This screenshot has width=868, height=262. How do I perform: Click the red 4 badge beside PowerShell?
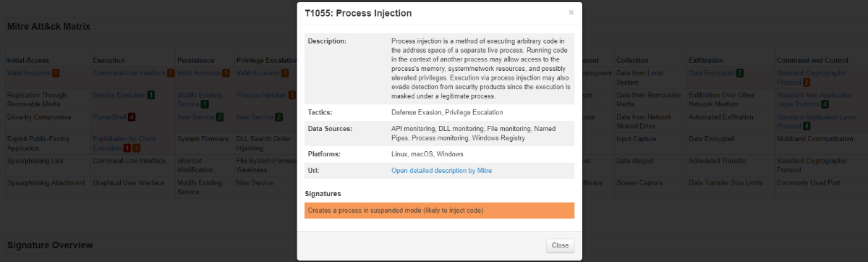(132, 117)
